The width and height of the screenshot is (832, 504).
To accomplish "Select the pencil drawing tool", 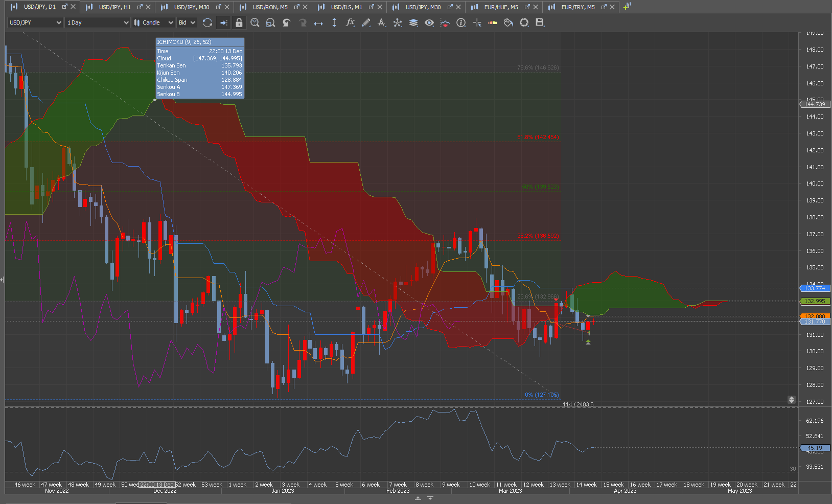I will tap(366, 22).
